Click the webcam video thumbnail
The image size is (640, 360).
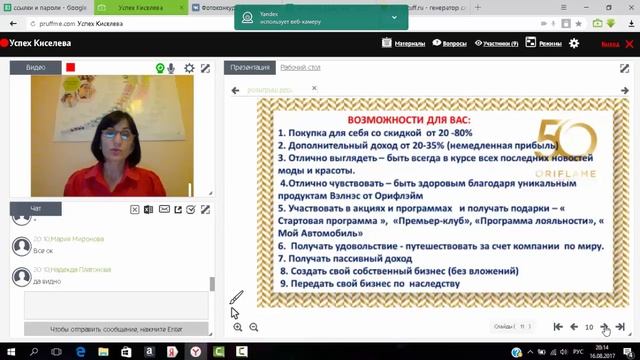[x=112, y=136]
